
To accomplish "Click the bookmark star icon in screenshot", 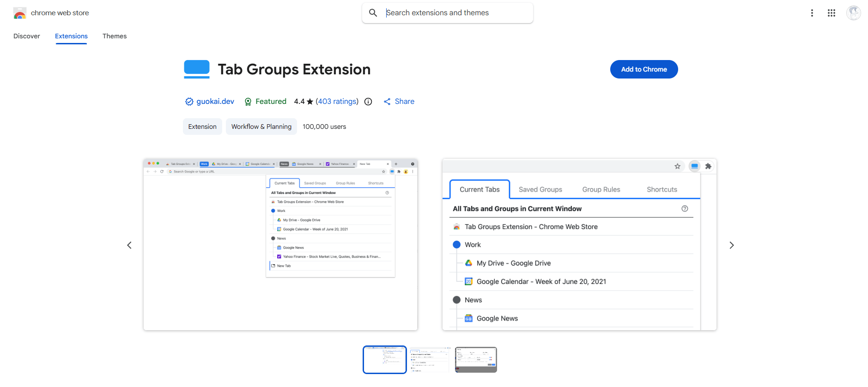I will click(677, 166).
